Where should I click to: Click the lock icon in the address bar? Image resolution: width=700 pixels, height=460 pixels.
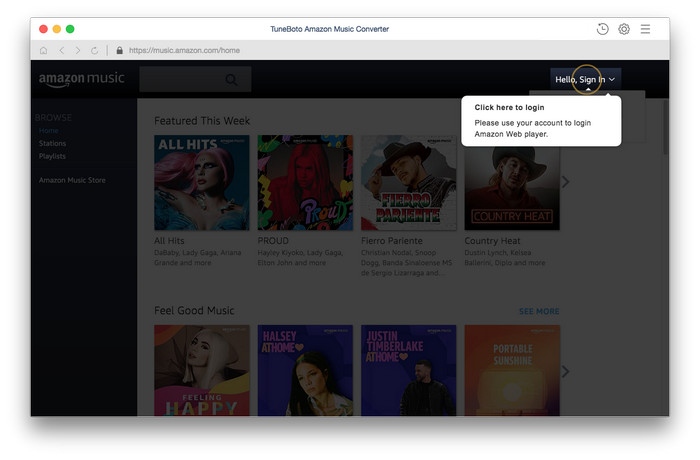[x=119, y=50]
